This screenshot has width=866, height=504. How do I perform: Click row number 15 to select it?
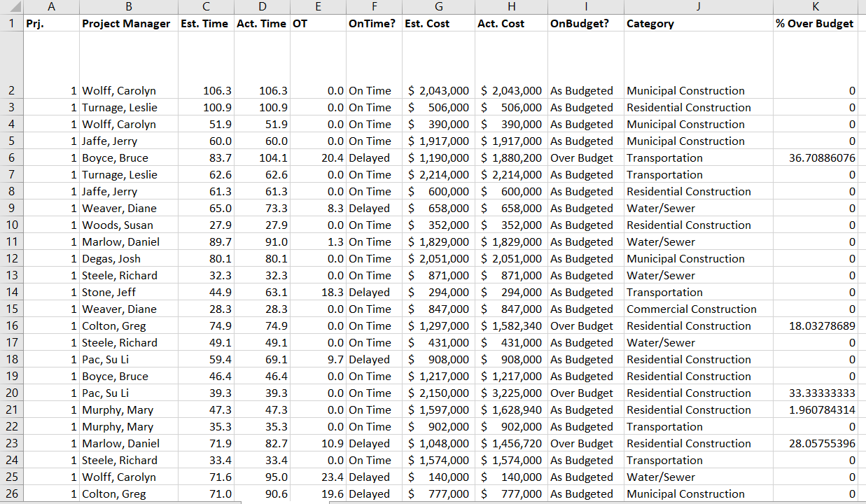11,309
